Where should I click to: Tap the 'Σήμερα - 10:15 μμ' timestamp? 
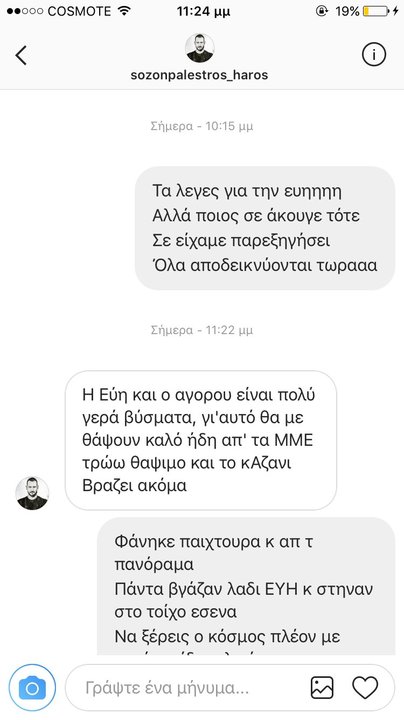202,126
